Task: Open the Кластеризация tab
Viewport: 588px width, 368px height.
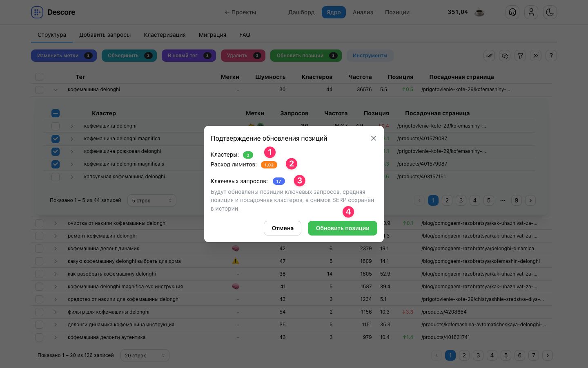Action: [x=165, y=35]
